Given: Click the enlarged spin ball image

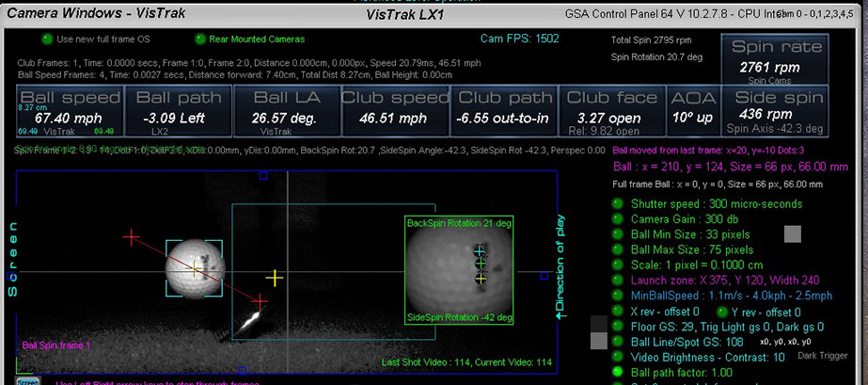Looking at the screenshot, I should [459, 270].
